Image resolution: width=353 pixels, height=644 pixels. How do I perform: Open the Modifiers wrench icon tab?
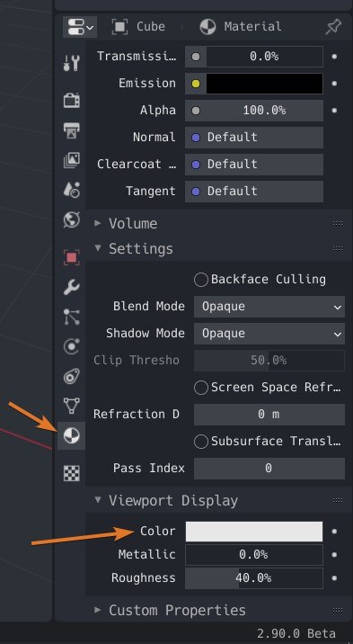(x=71, y=287)
